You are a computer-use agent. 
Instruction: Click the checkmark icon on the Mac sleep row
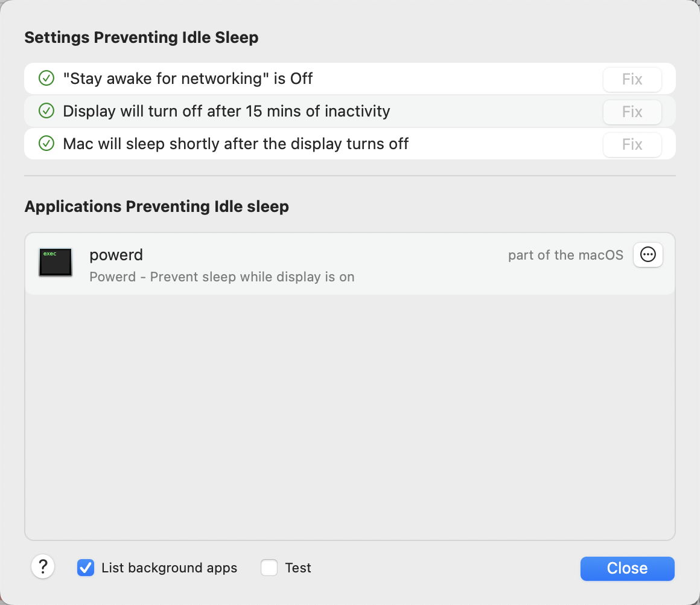click(46, 144)
